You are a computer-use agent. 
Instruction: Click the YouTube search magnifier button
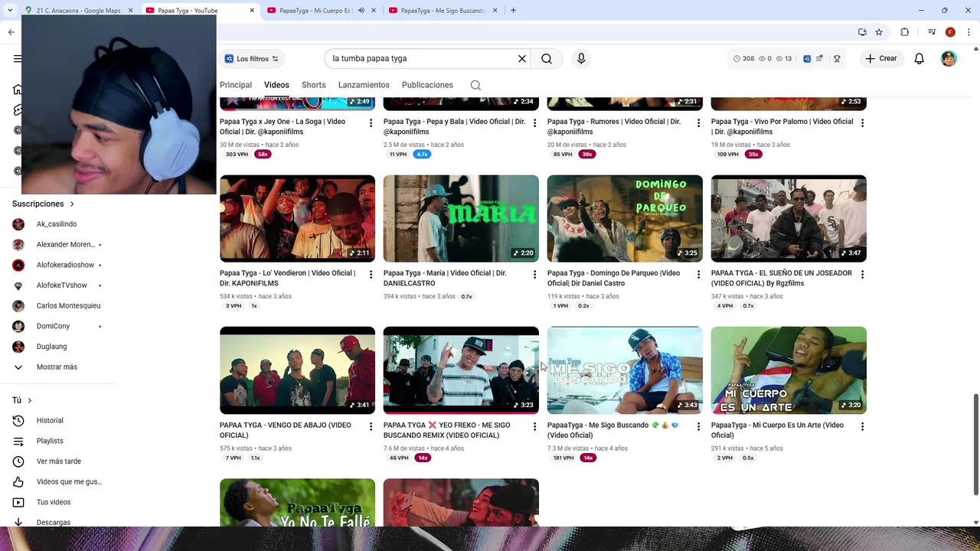[x=547, y=59]
